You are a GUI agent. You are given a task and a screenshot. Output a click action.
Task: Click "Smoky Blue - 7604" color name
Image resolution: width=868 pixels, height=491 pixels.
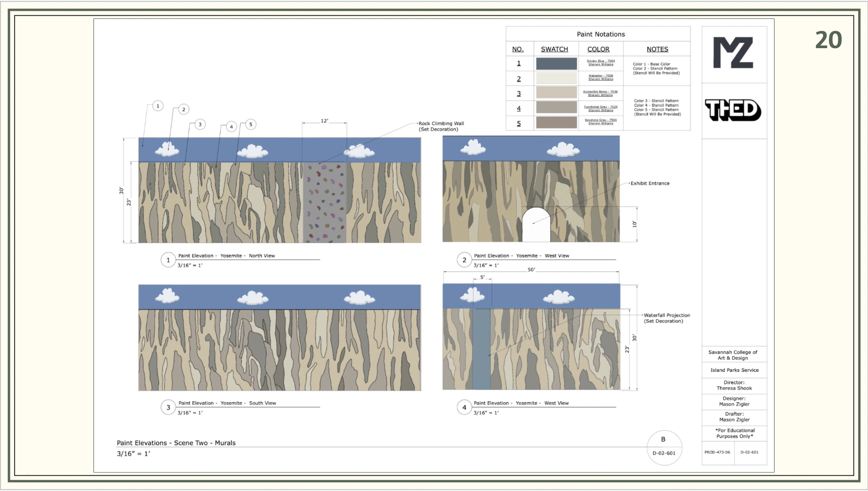click(x=601, y=61)
